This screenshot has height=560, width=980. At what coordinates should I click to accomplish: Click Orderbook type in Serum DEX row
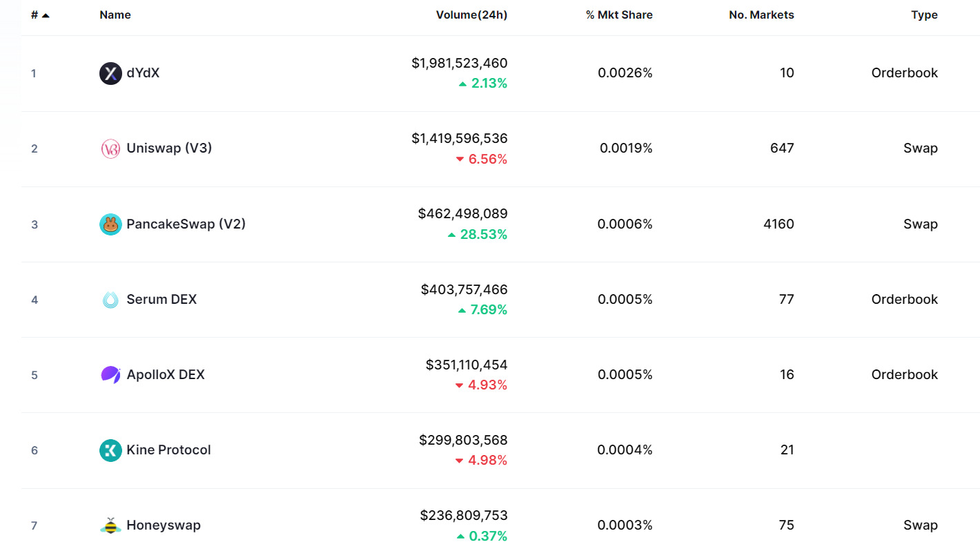click(905, 299)
